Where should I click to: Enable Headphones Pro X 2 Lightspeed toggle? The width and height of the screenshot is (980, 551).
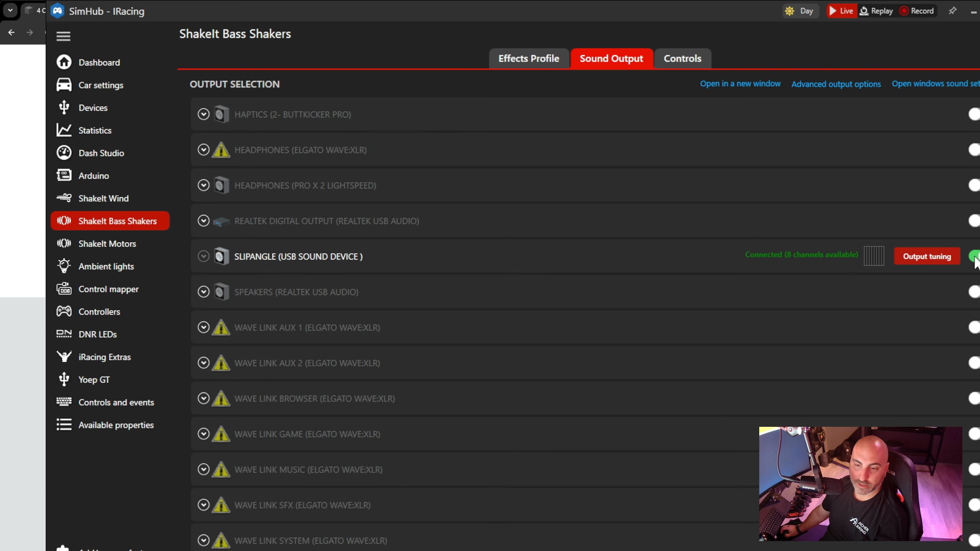click(974, 185)
